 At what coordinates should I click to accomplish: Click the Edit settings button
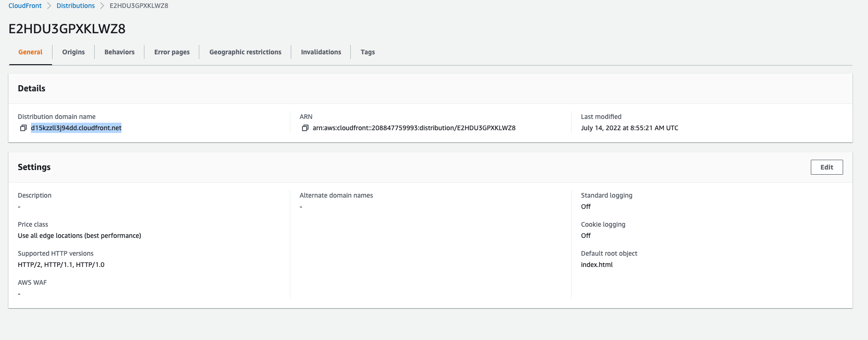827,167
